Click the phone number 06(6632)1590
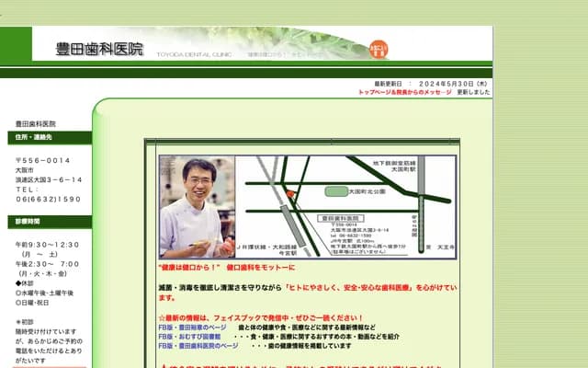 [x=48, y=199]
